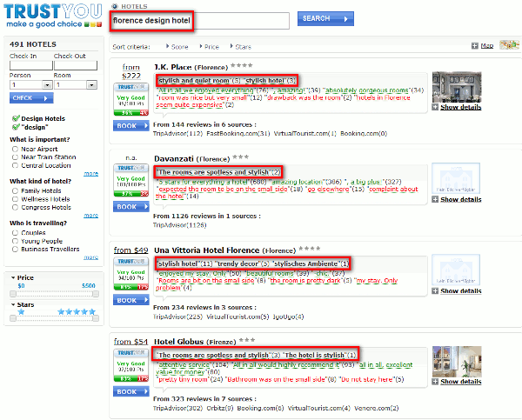Open the Room count dropdown

(91, 85)
